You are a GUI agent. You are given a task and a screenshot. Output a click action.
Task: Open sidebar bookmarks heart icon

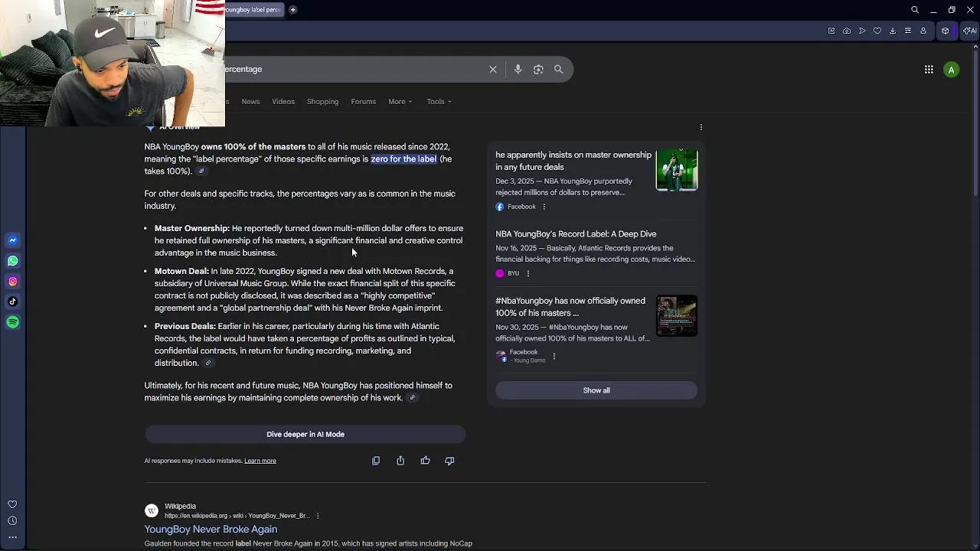[12, 504]
